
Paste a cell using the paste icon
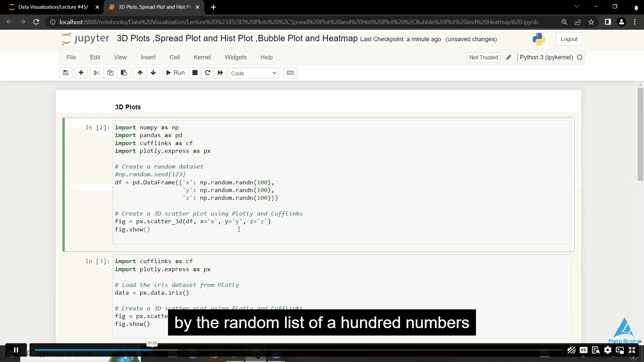[124, 73]
